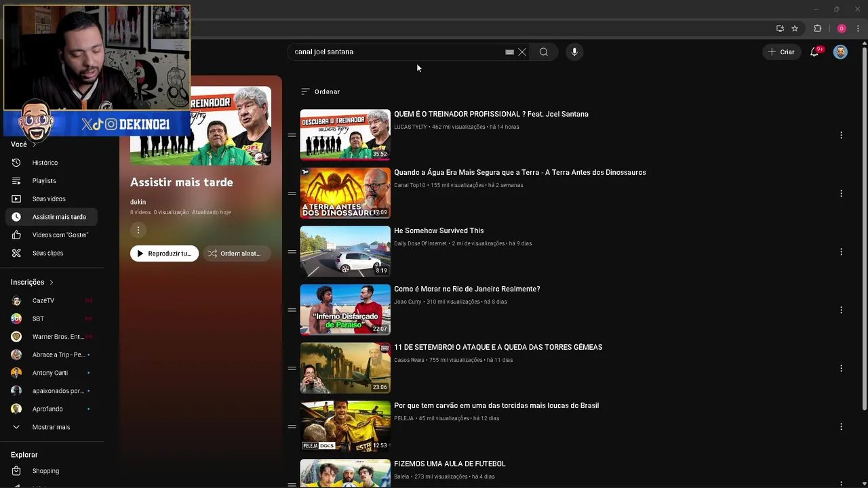Open dakin playlist owner link
The height and width of the screenshot is (488, 868).
pyautogui.click(x=138, y=202)
